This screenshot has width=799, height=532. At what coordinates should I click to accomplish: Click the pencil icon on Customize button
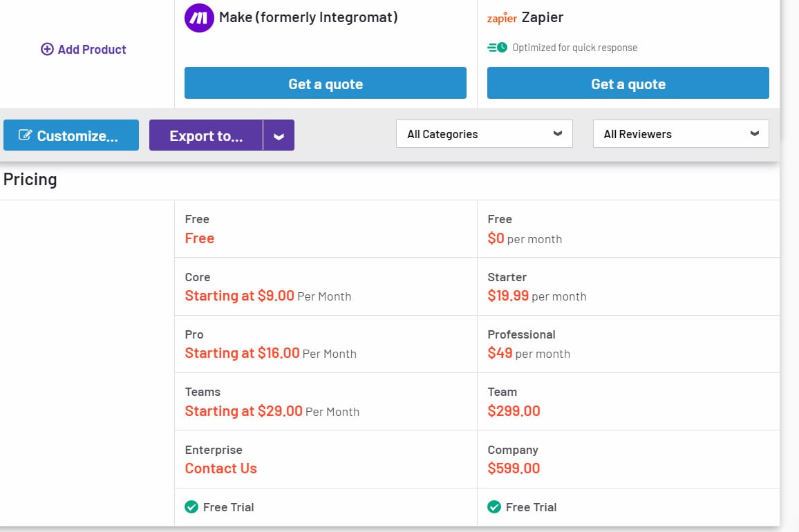(25, 135)
